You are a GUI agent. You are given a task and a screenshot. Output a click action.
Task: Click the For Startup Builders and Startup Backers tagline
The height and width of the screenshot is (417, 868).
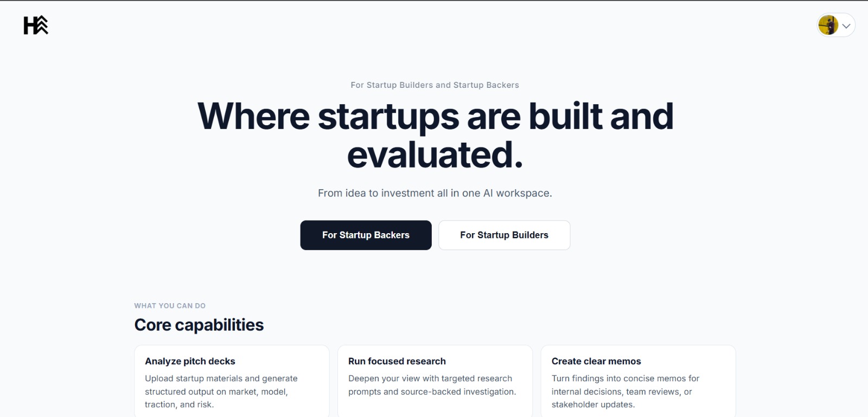click(x=435, y=85)
